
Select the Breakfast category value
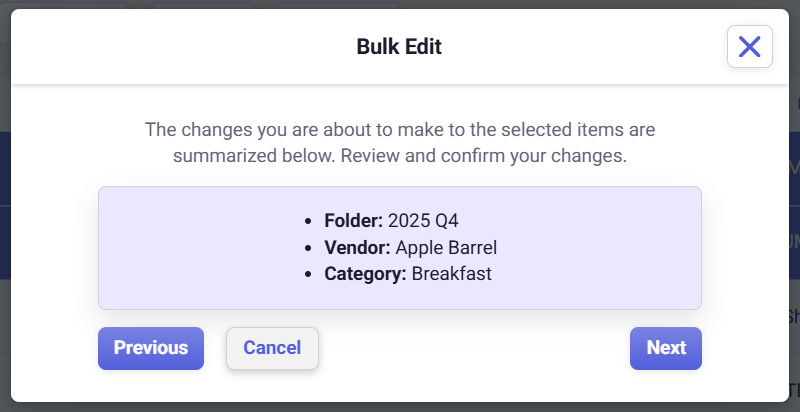451,273
